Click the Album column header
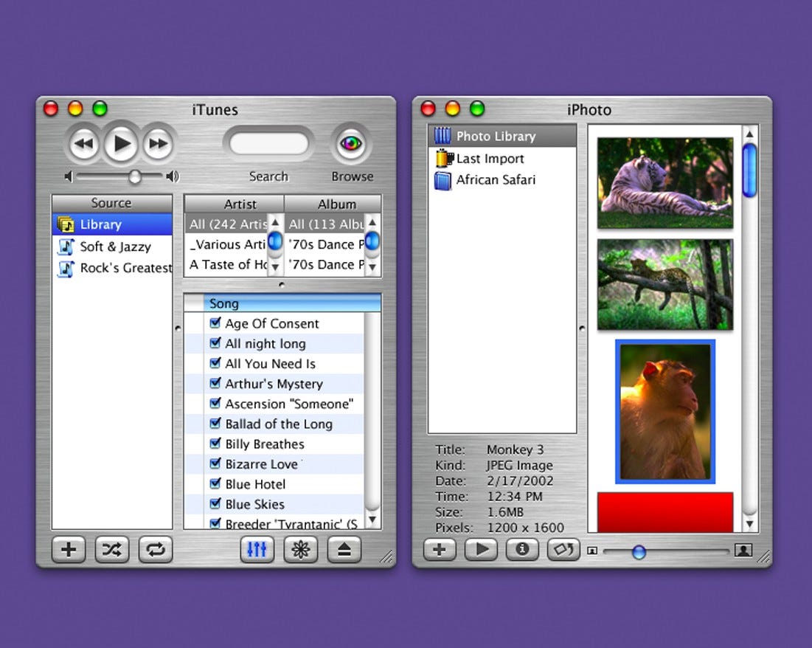This screenshot has width=812, height=648. pos(333,204)
